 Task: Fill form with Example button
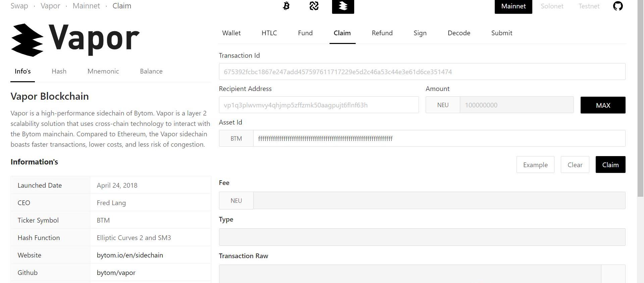(x=535, y=164)
